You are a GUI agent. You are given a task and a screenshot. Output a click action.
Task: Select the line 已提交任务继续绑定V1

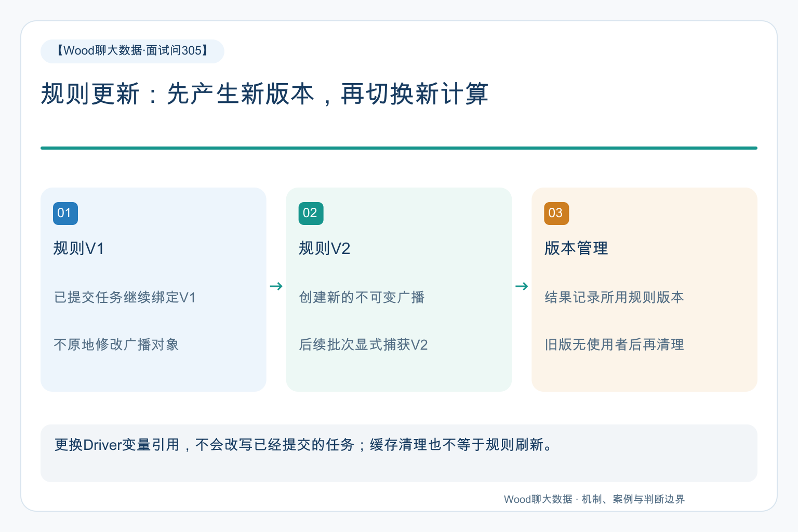[x=125, y=297]
